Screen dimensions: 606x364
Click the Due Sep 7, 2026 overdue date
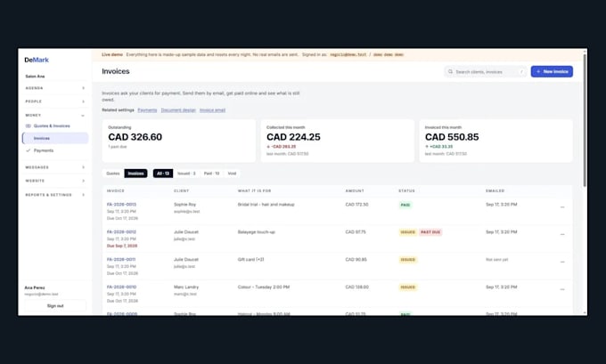122,246
